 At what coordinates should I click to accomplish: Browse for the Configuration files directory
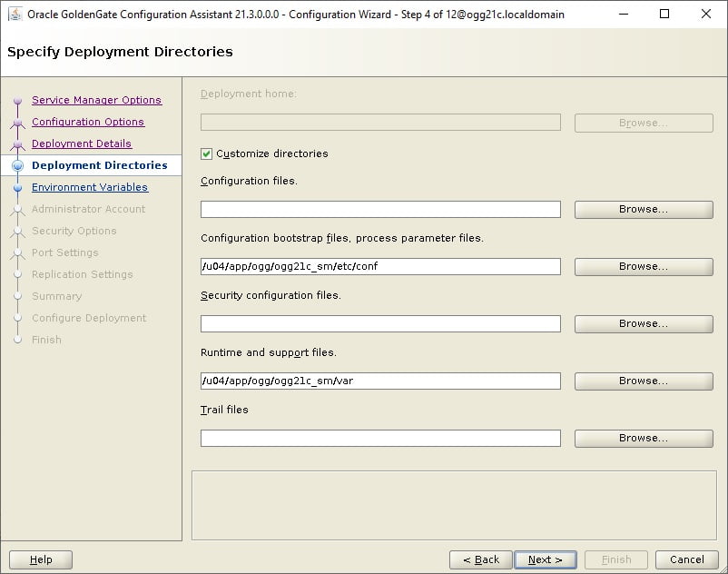[x=644, y=210]
